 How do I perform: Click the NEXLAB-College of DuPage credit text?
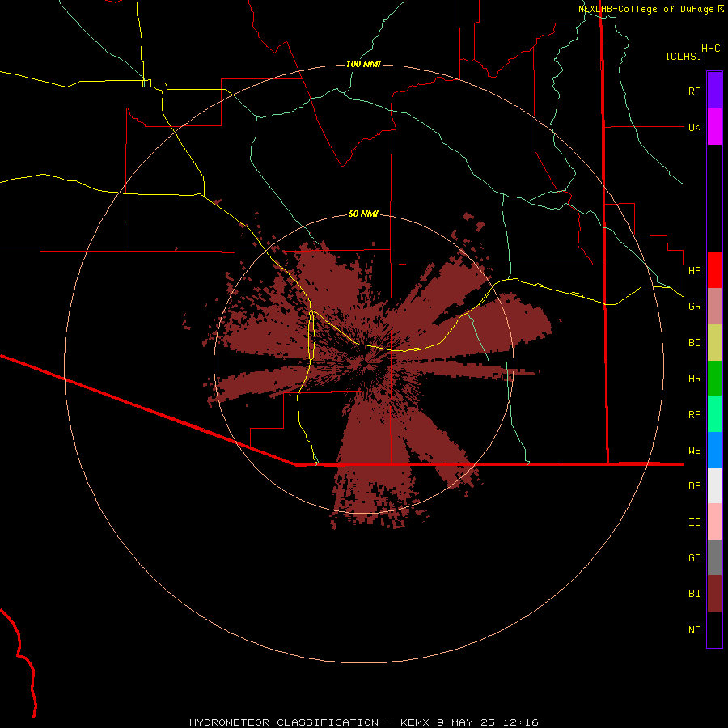pos(645,9)
